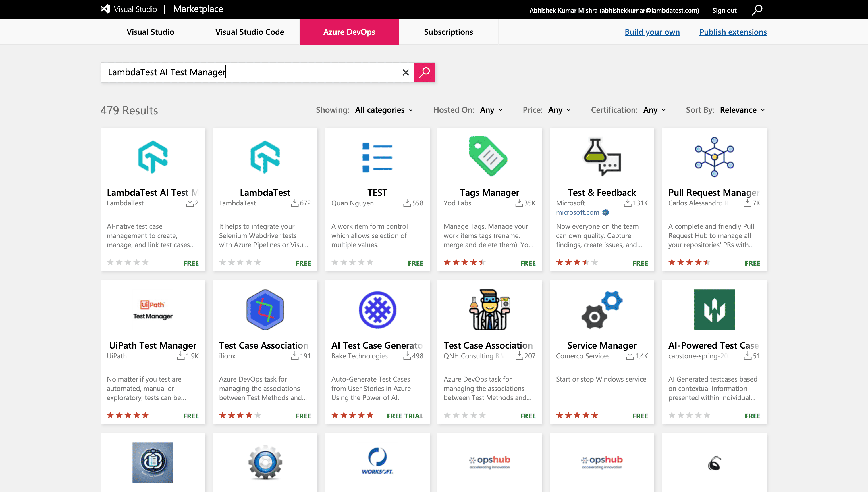This screenshot has height=492, width=868.
Task: Open the Showing categories dropdown
Action: [384, 110]
